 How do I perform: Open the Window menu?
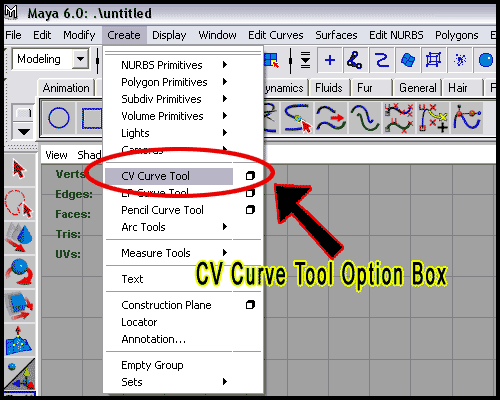click(217, 35)
